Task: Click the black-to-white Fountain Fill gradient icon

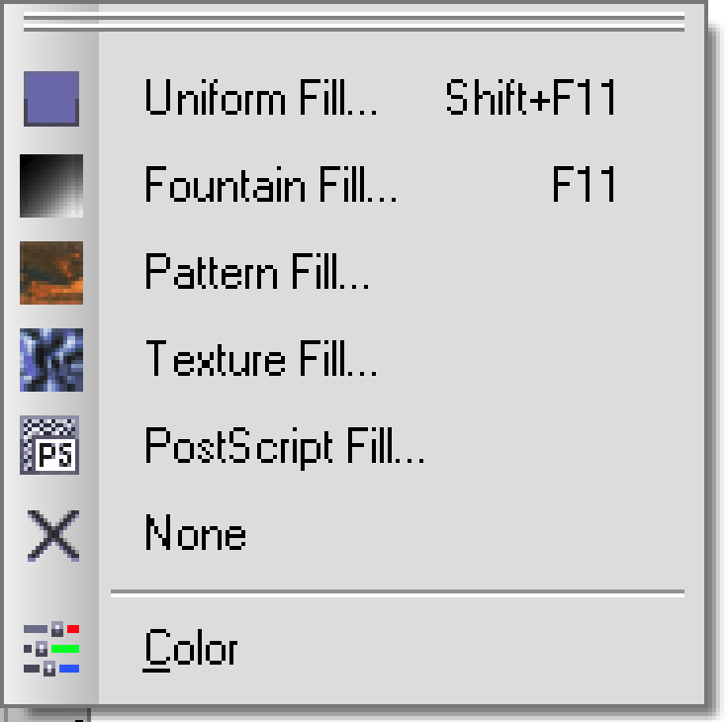Action: coord(51,186)
